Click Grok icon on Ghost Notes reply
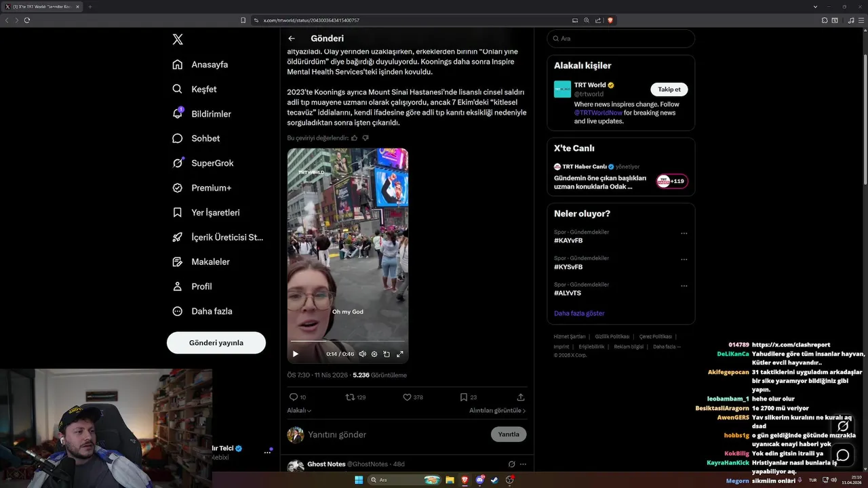This screenshot has height=488, width=868. [x=511, y=464]
